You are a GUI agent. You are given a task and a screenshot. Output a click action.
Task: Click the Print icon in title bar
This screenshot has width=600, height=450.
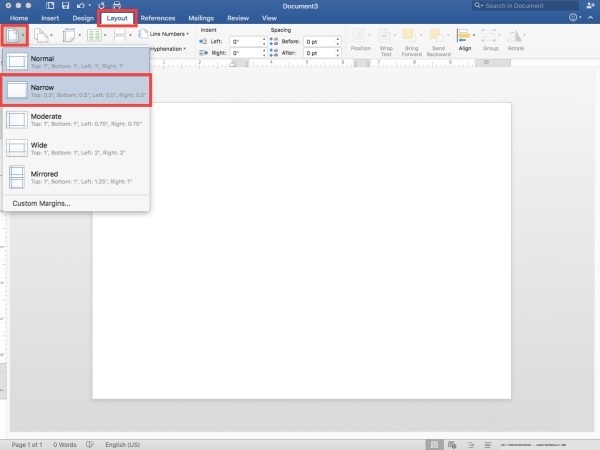[x=117, y=6]
